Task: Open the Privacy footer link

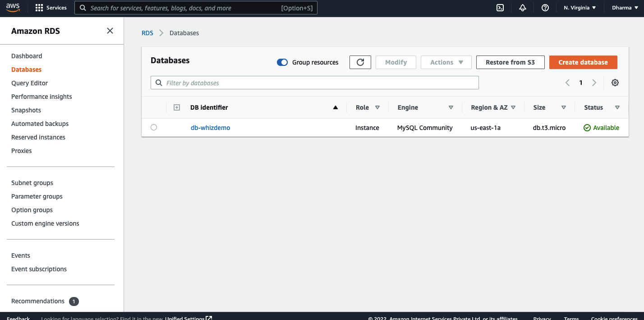Action: point(542,318)
